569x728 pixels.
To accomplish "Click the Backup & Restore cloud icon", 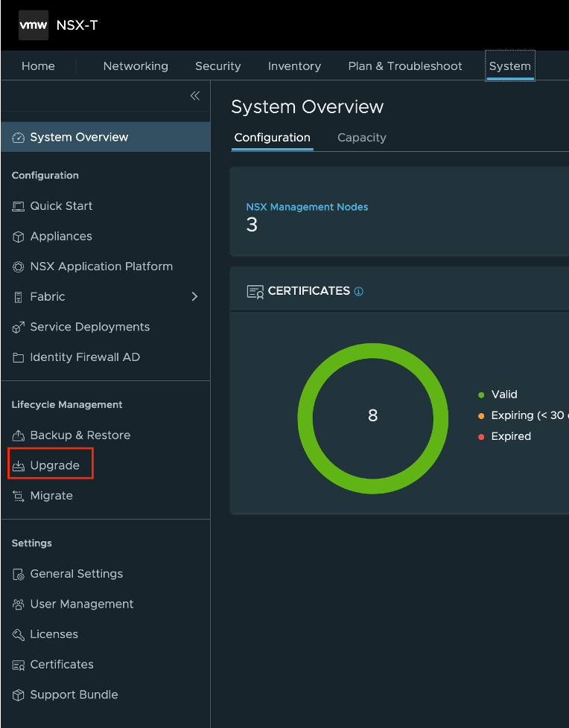I will 19,435.
